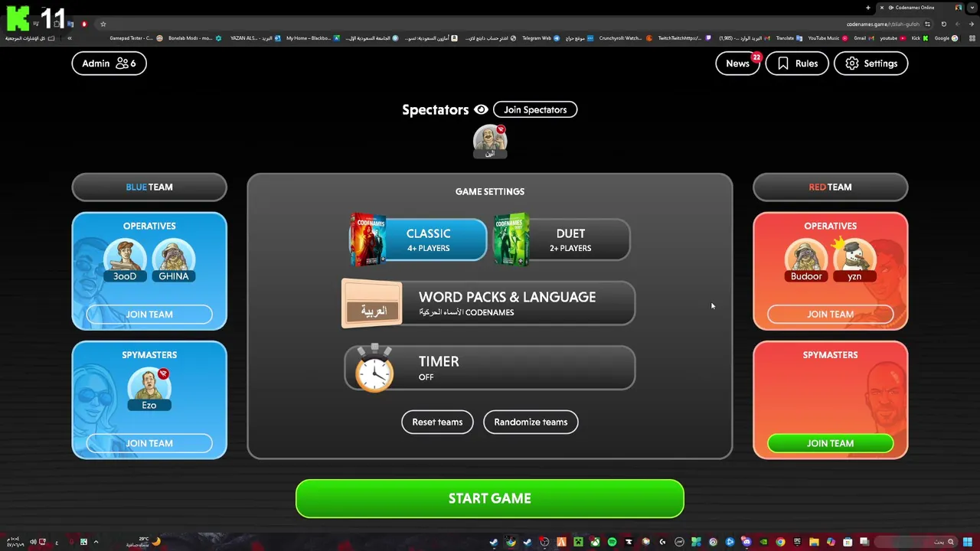Open the Admin players dropdown
980x551 pixels.
109,64
